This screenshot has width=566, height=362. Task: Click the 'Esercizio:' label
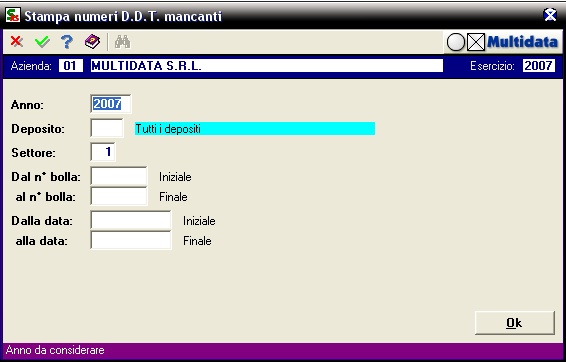(492, 66)
